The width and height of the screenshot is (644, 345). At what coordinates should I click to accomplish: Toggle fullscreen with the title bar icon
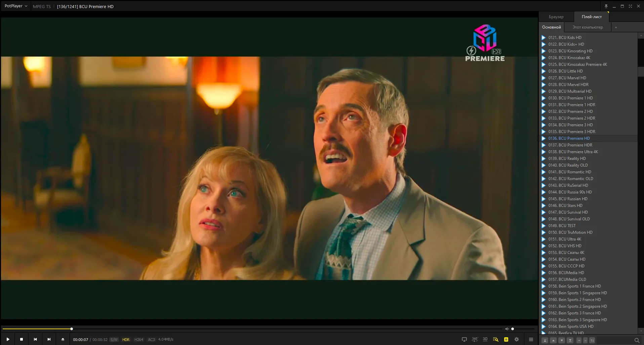(x=630, y=6)
